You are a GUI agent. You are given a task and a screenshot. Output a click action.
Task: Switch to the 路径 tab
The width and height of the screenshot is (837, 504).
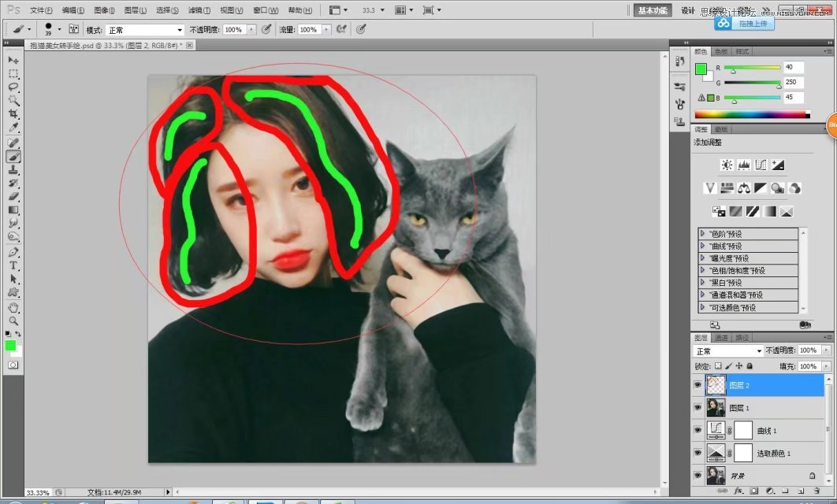pos(742,338)
